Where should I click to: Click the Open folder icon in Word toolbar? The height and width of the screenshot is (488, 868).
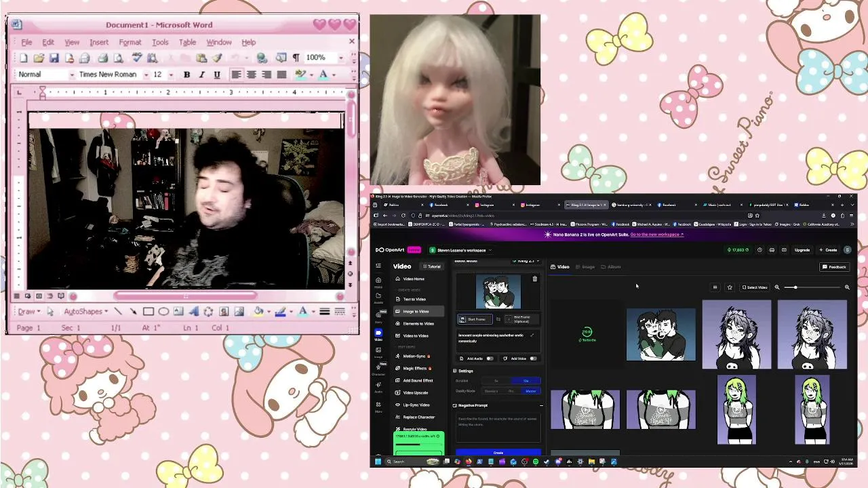point(39,58)
